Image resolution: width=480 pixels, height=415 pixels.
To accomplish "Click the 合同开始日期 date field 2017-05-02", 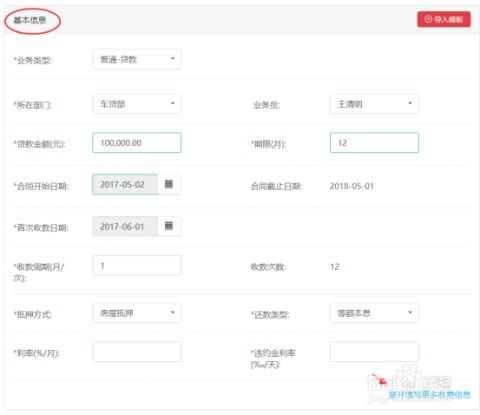I will [125, 184].
